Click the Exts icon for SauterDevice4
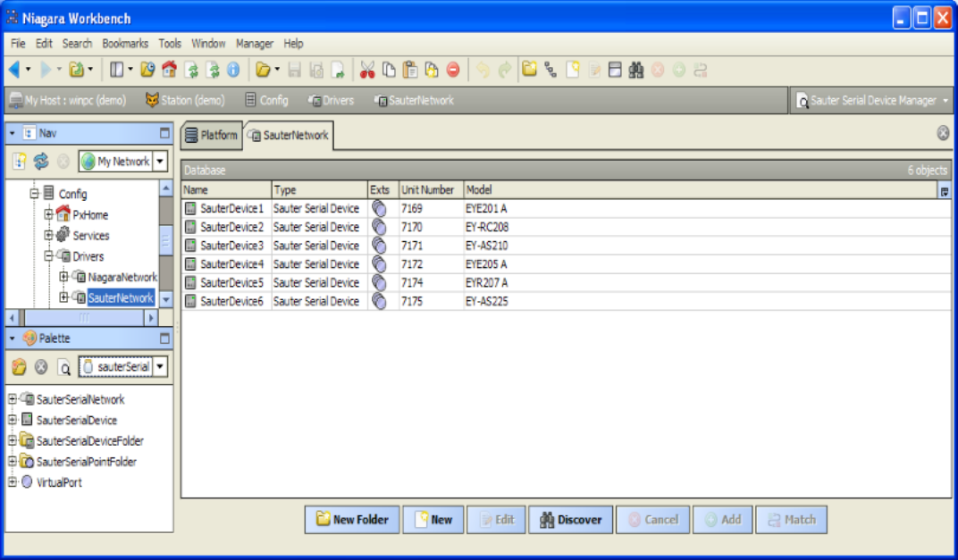This screenshot has width=958, height=560. point(380,264)
